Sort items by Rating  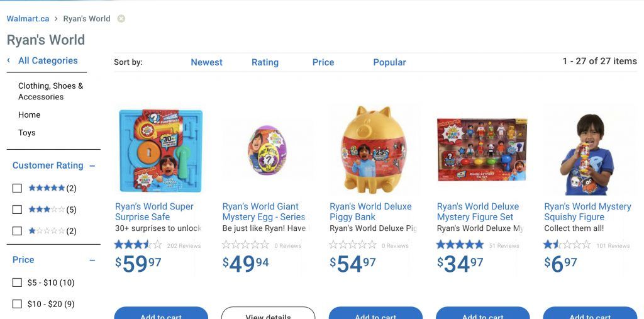click(265, 62)
